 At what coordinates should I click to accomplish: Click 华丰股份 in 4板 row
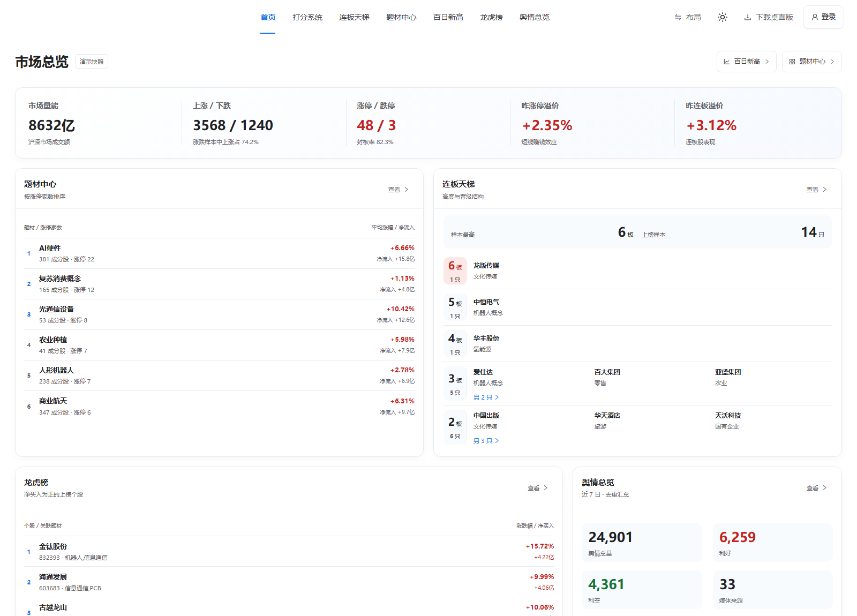coord(486,339)
